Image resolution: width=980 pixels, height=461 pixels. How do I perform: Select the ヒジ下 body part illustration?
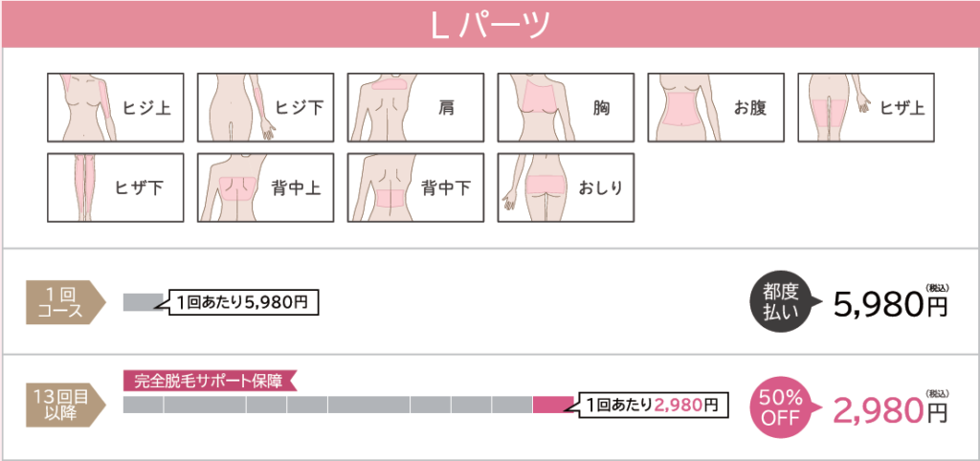point(266,107)
